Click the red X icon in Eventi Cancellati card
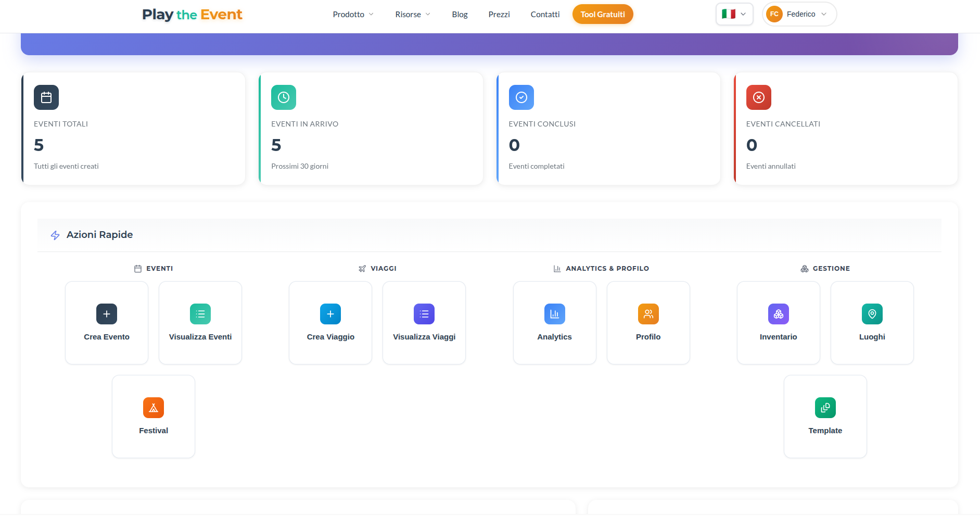980x516 pixels. click(759, 97)
